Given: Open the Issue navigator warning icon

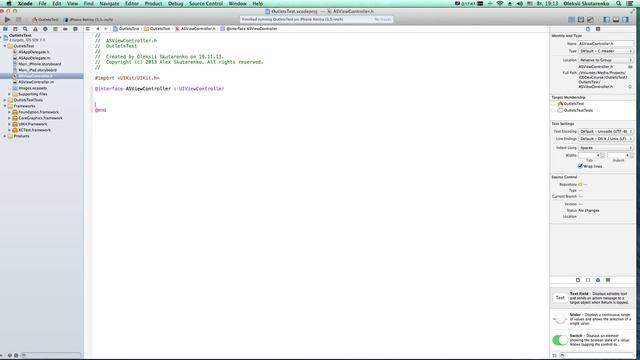Looking at the screenshot, I should coord(35,29).
